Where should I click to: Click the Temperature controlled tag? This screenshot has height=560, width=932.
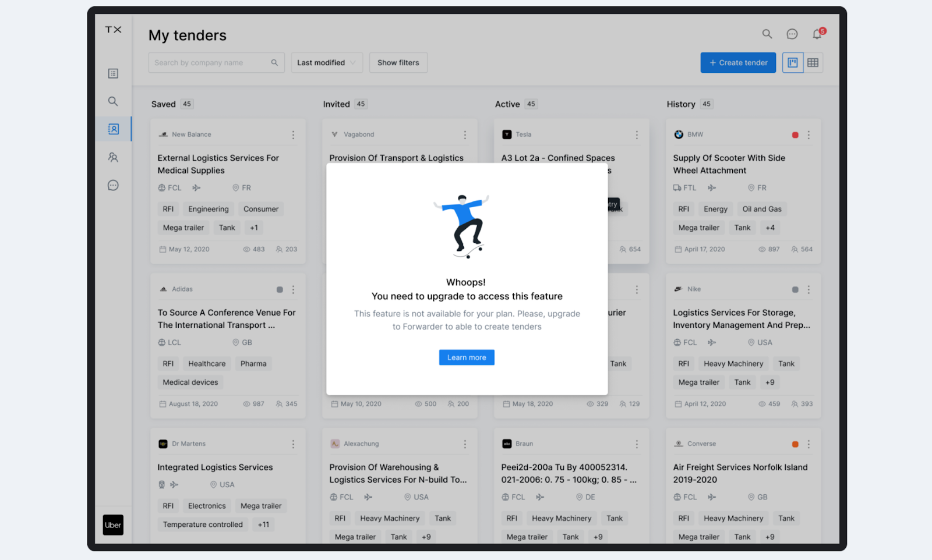coord(203,524)
